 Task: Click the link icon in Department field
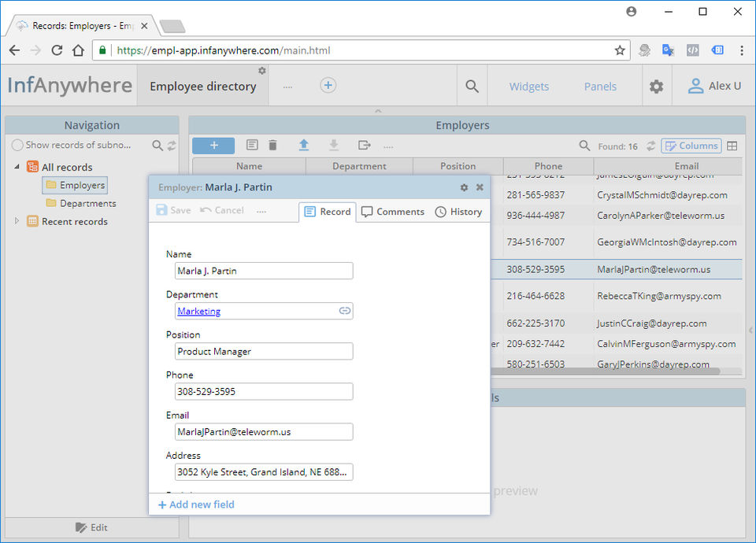coord(344,311)
